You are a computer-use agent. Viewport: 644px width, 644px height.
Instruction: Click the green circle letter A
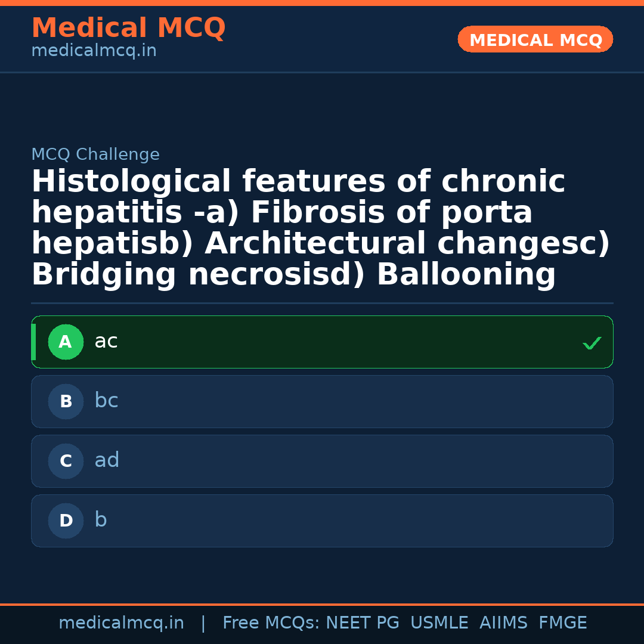pos(66,342)
